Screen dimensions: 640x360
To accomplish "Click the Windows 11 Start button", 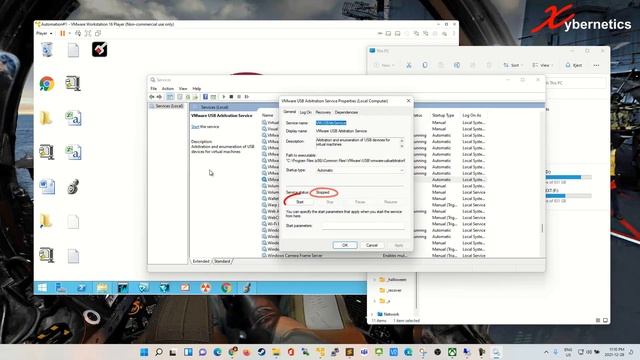I will [x=144, y=352].
